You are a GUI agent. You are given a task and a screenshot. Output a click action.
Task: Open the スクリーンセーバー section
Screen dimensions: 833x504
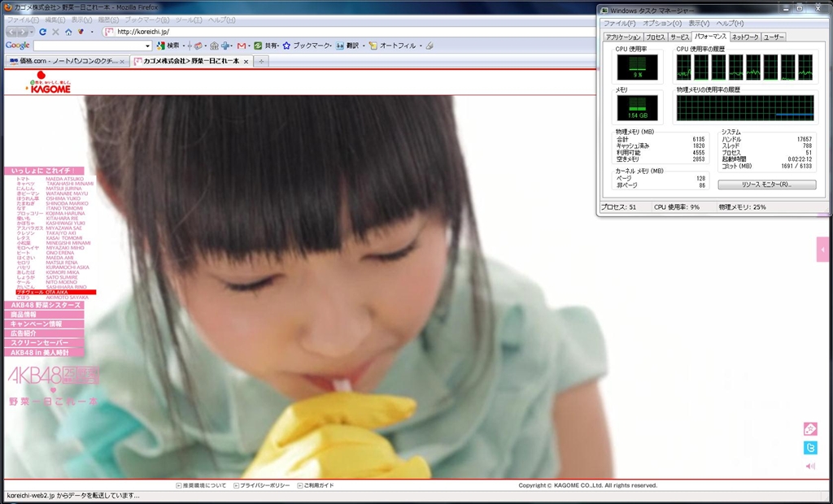(44, 343)
